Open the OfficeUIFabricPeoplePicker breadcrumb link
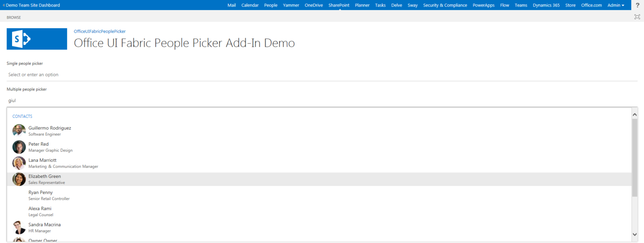Viewport: 644px width, 243px height. (99, 31)
